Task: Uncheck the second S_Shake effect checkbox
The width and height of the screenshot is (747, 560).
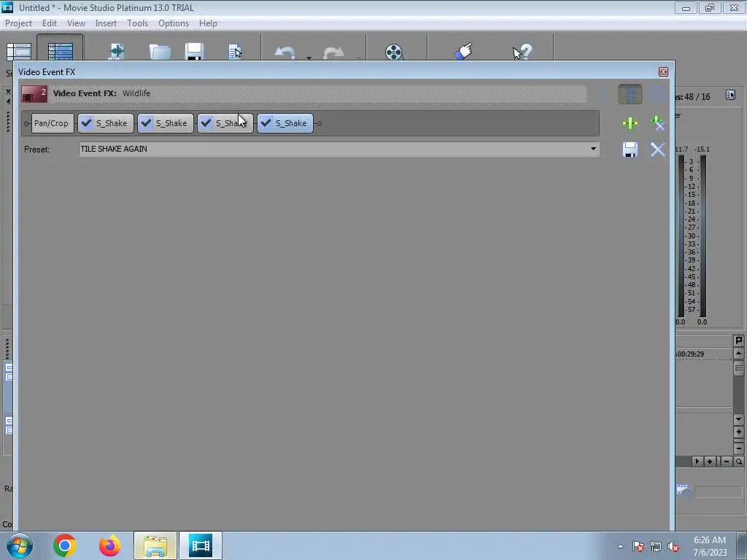Action: (146, 122)
